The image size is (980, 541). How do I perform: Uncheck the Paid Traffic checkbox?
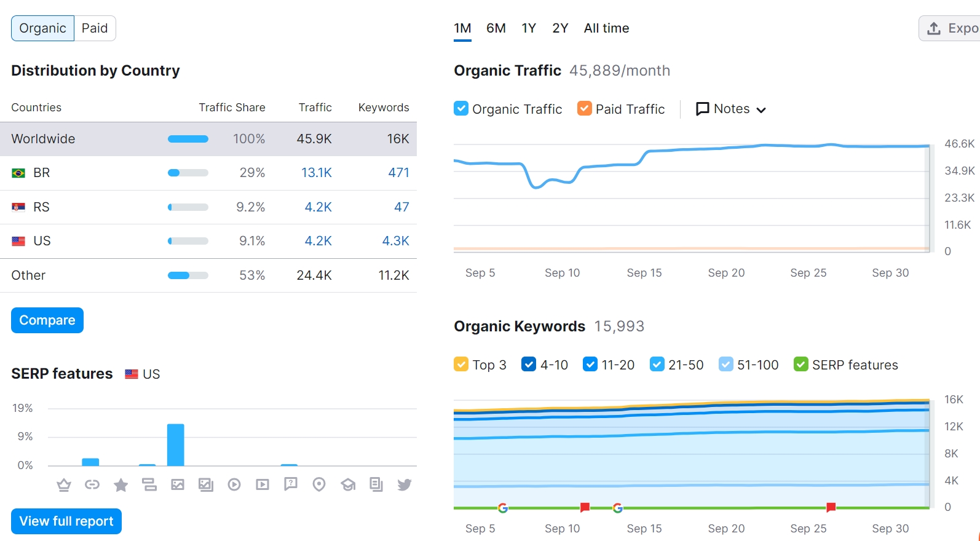tap(585, 108)
